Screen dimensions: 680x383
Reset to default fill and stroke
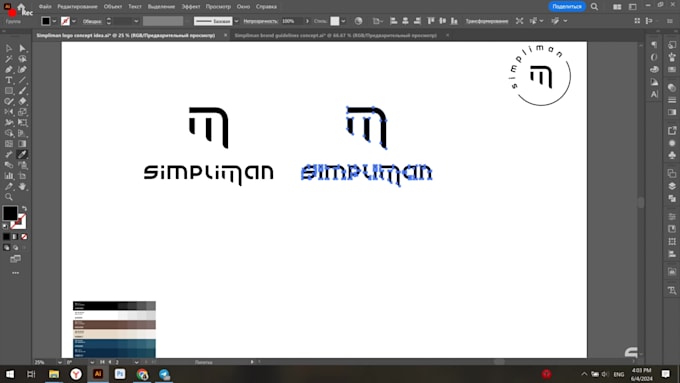coord(5,226)
